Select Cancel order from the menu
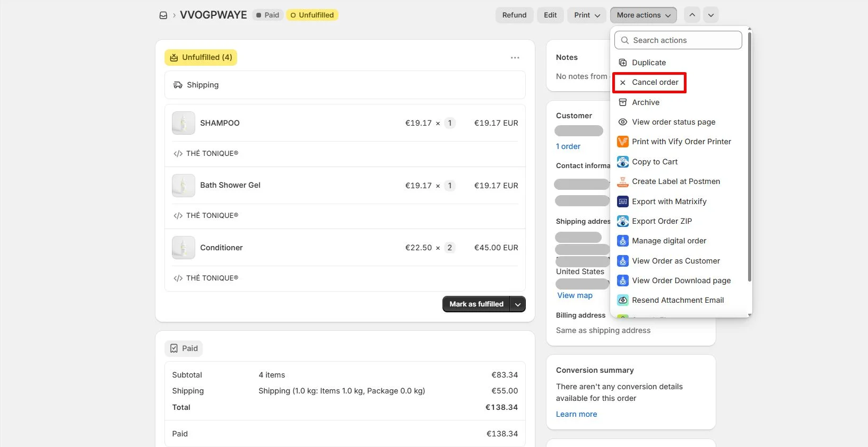Image resolution: width=868 pixels, height=447 pixels. tap(678, 82)
